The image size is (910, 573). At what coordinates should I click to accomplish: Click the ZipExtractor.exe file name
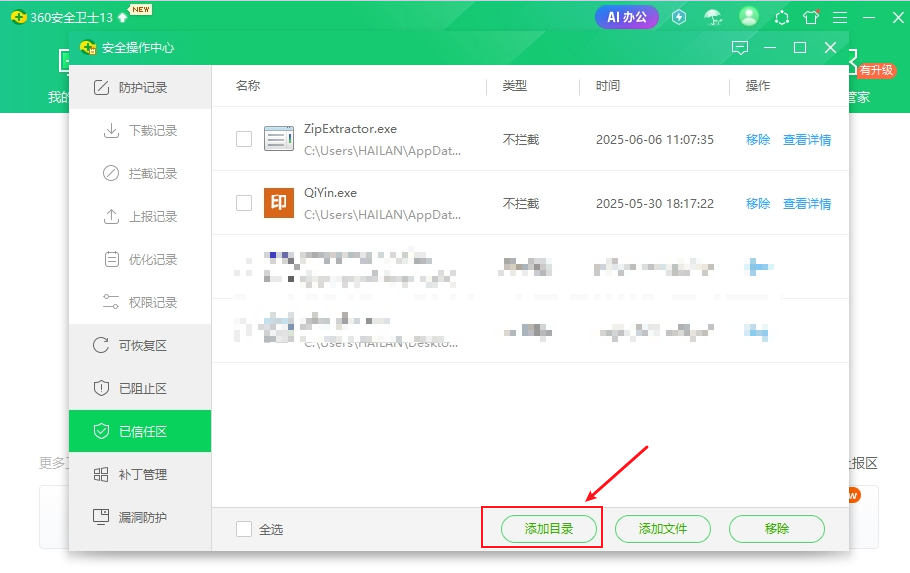pos(351,128)
